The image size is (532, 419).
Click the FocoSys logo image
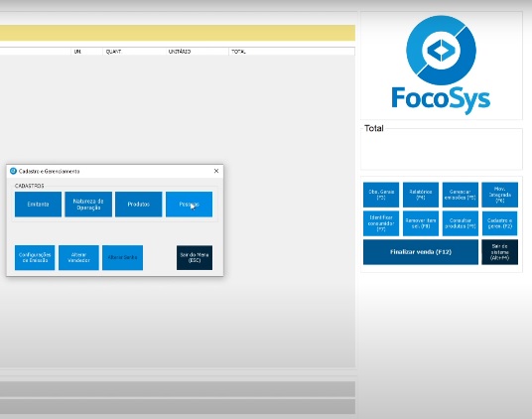point(441,66)
